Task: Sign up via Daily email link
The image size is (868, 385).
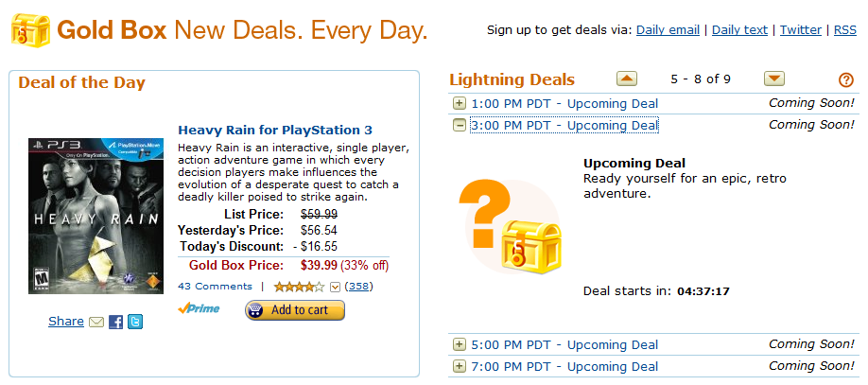Action: pyautogui.click(x=669, y=29)
